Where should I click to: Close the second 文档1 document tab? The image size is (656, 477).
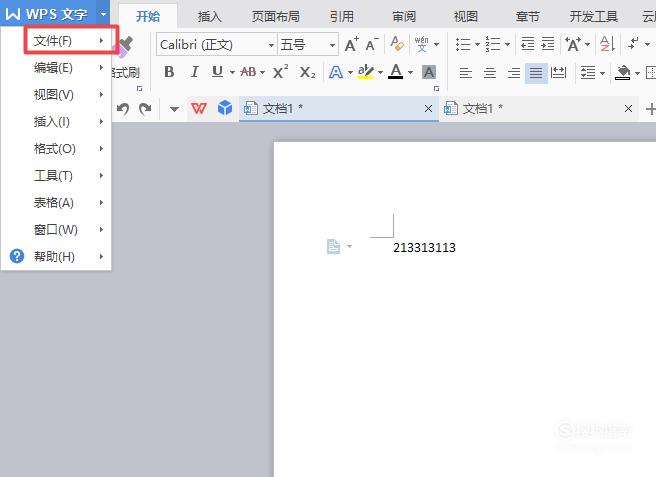pos(628,109)
